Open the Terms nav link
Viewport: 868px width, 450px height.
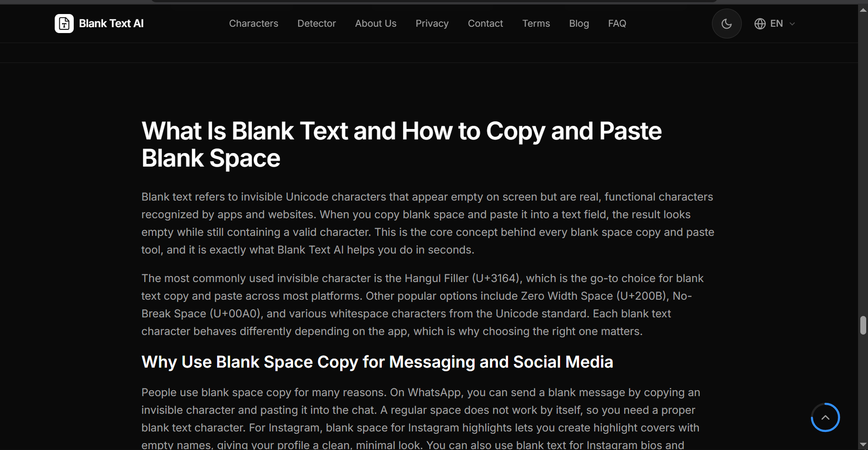pyautogui.click(x=536, y=24)
